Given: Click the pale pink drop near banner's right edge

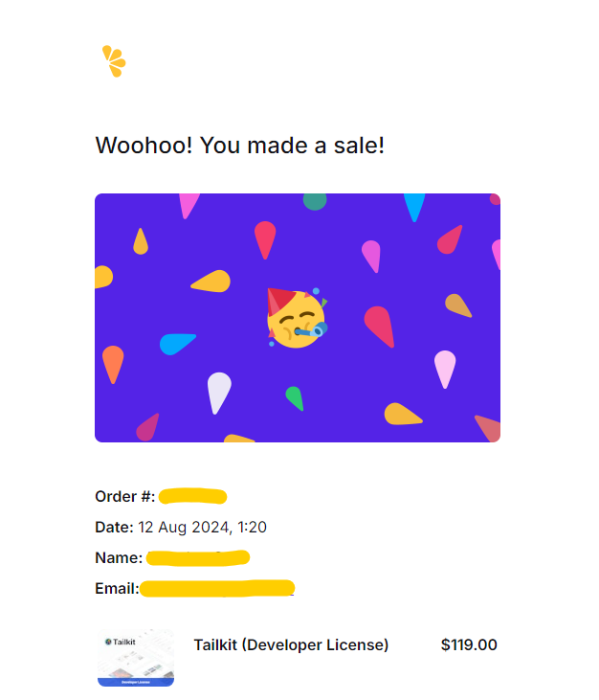Looking at the screenshot, I should (x=445, y=369).
